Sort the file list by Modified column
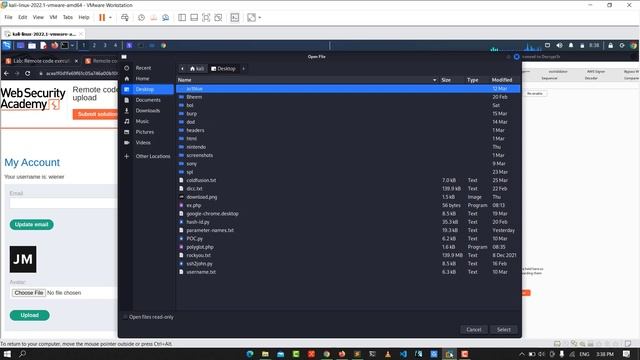The image size is (640, 360). (x=502, y=80)
